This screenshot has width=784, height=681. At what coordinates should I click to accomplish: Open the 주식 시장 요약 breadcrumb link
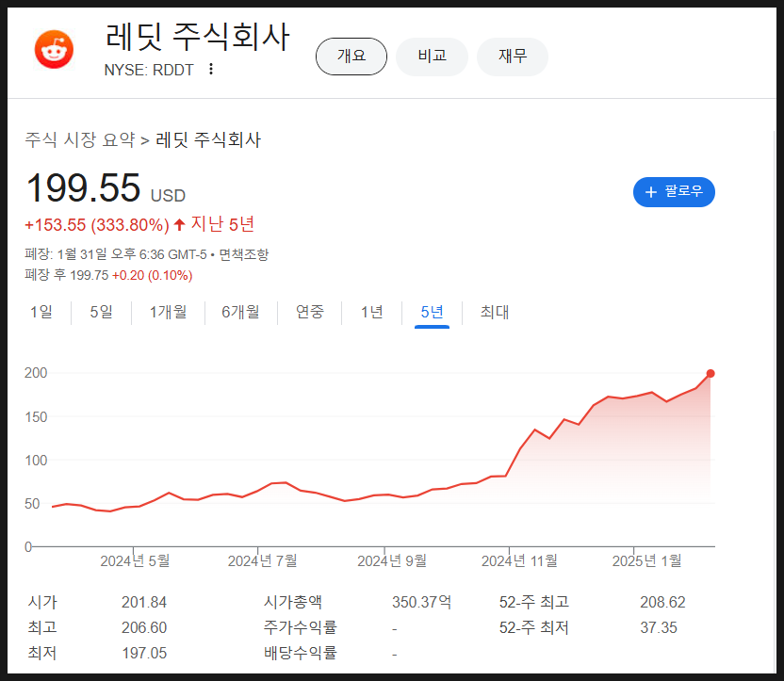pos(80,140)
